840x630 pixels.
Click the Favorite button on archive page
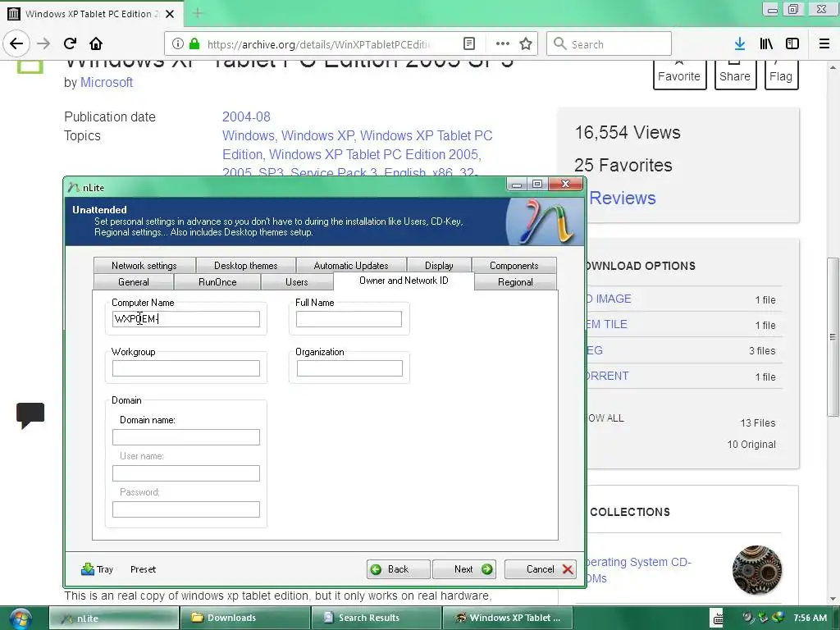(679, 75)
